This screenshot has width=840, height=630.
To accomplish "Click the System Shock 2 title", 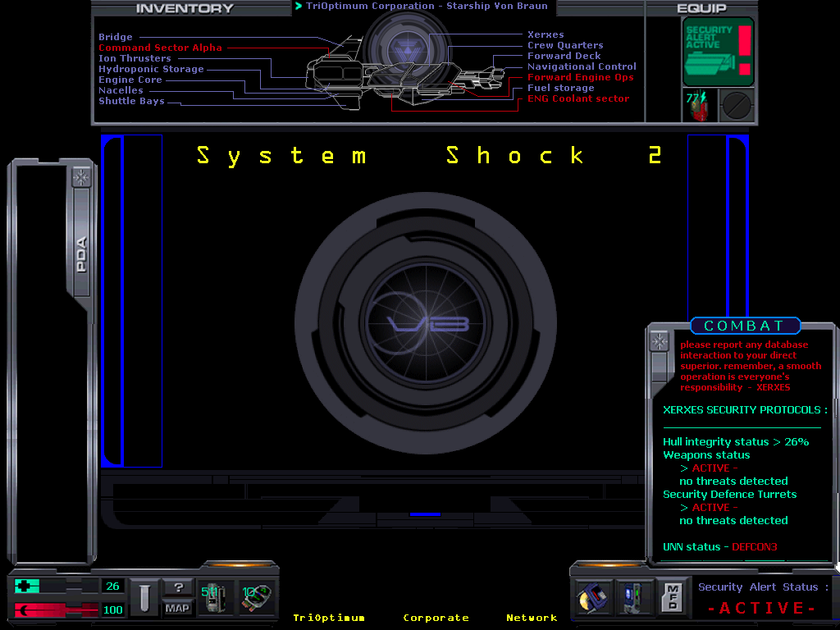I will pos(430,157).
